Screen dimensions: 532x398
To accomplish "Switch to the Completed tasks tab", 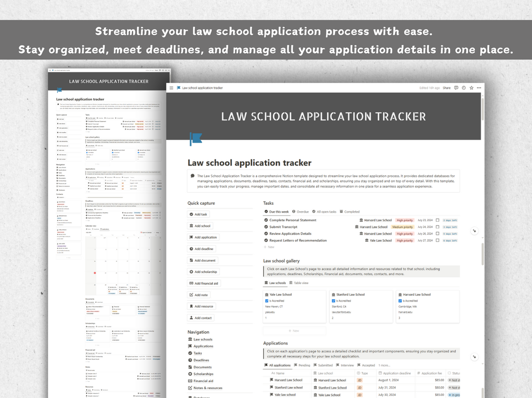I will pos(349,212).
